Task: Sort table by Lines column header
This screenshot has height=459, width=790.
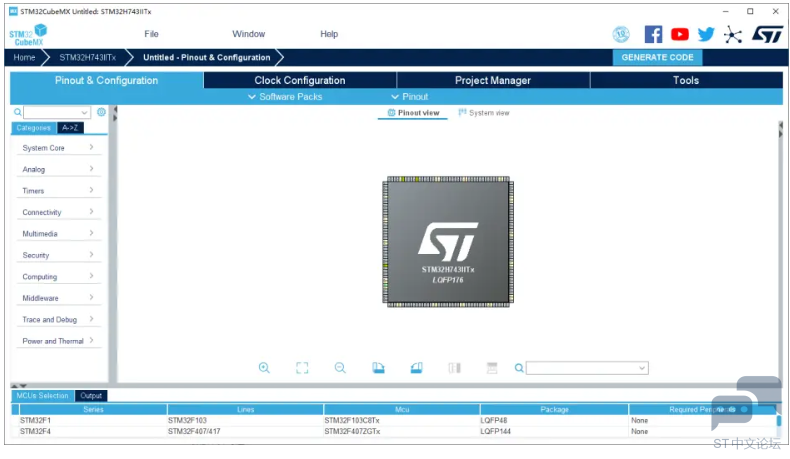Action: pos(245,410)
